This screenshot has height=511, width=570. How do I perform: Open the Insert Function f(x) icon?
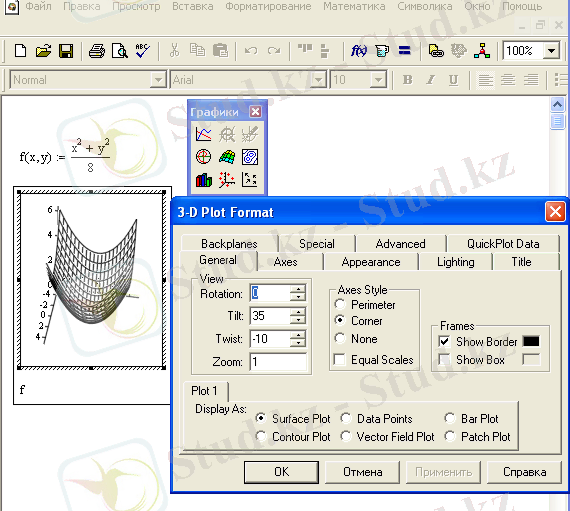(358, 51)
